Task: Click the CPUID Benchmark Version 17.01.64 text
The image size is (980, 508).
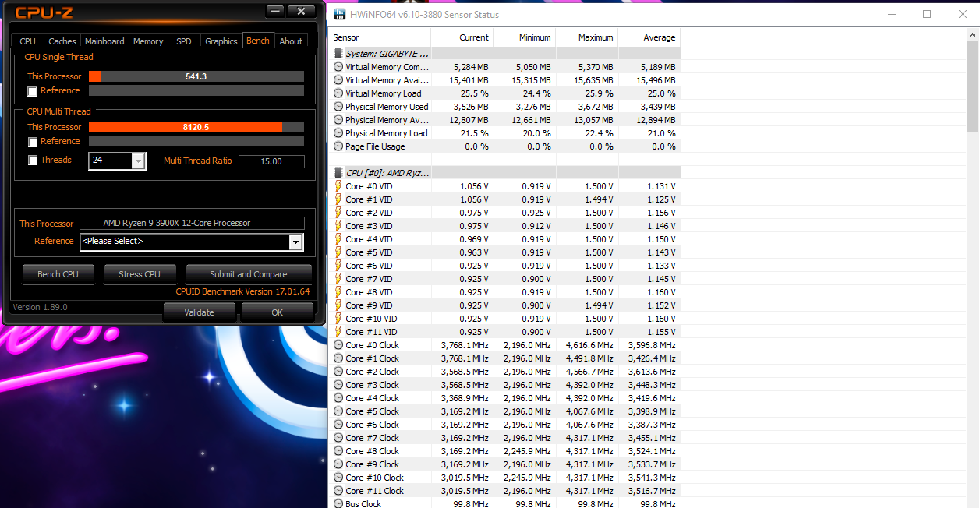Action: point(242,291)
